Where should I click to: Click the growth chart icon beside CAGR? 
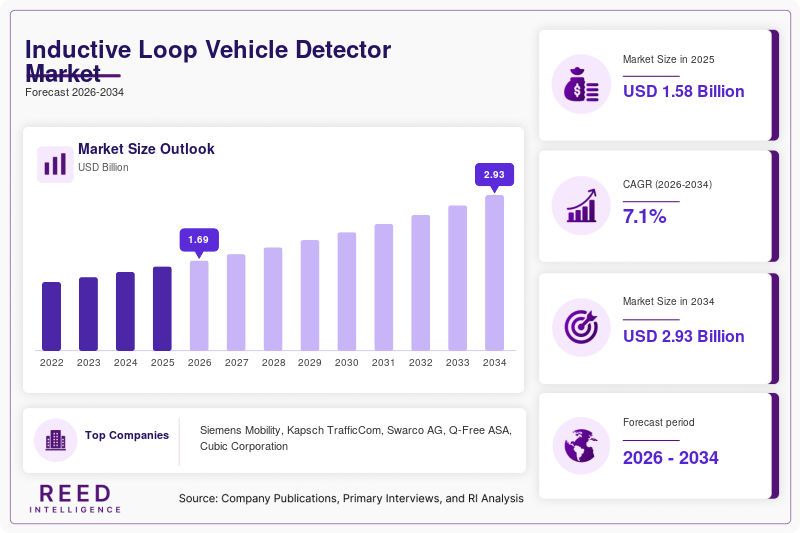click(581, 206)
